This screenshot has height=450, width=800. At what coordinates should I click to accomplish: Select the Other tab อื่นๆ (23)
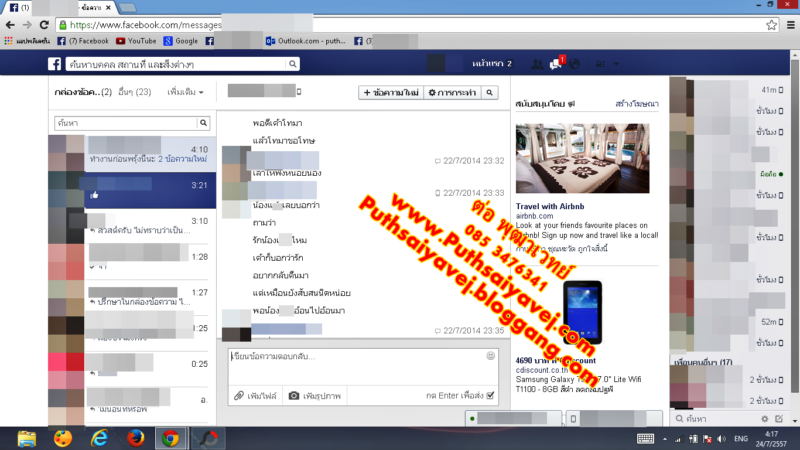135,92
